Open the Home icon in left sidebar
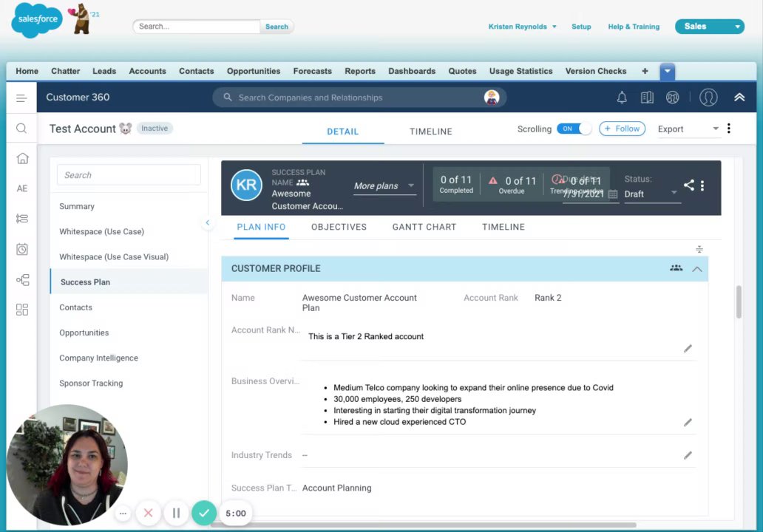Viewport: 763px width, 532px height. coord(22,159)
